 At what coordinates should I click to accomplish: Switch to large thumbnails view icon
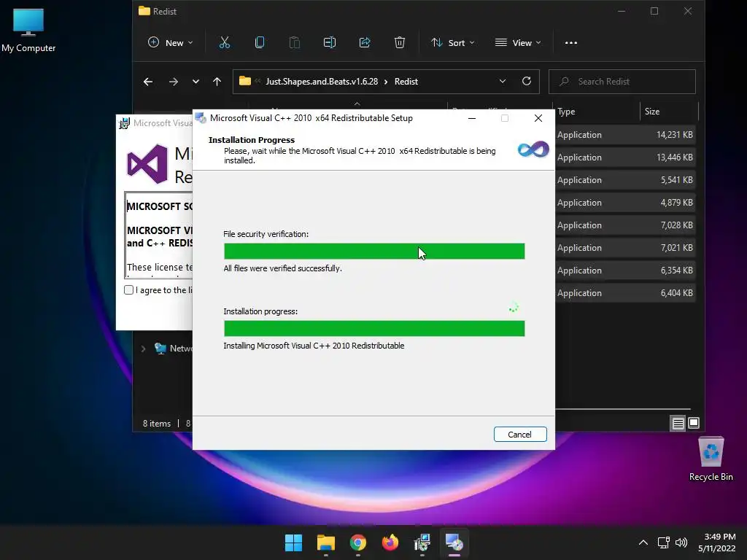(694, 423)
